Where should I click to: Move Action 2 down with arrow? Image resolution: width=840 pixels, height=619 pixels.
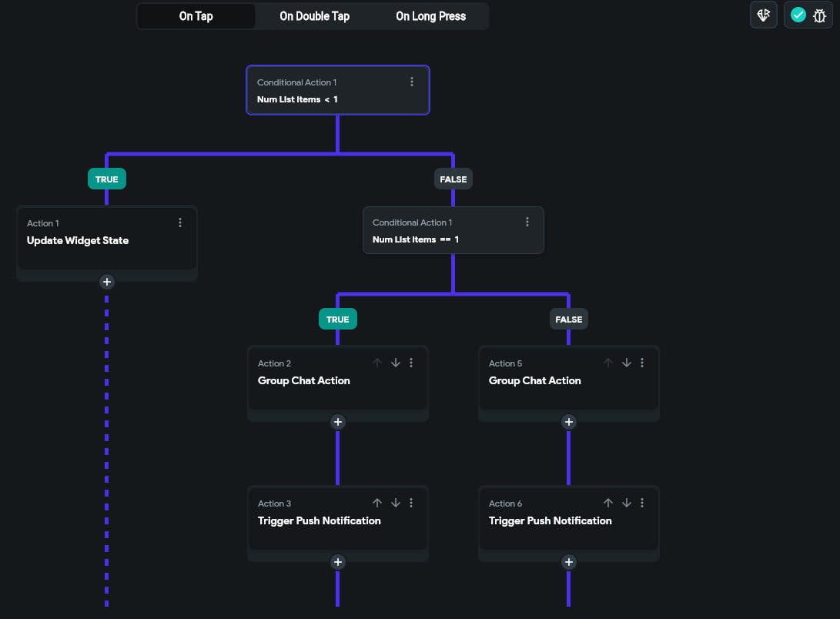click(396, 363)
